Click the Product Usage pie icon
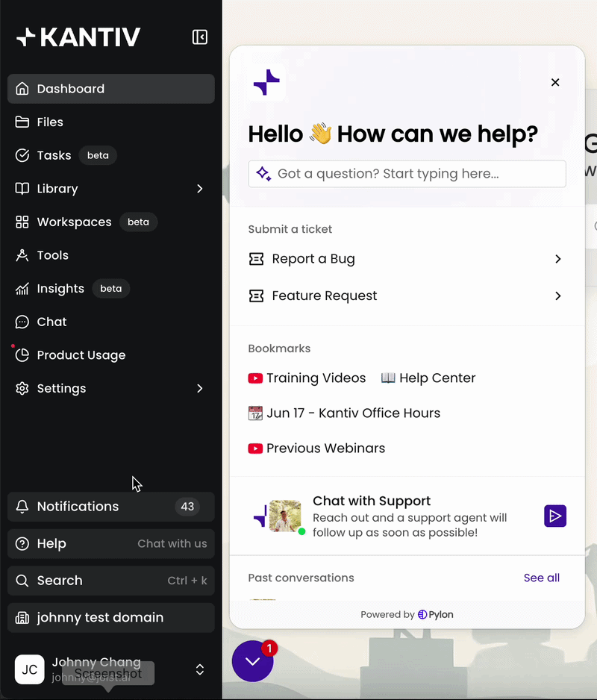Image resolution: width=597 pixels, height=700 pixels. pos(22,355)
